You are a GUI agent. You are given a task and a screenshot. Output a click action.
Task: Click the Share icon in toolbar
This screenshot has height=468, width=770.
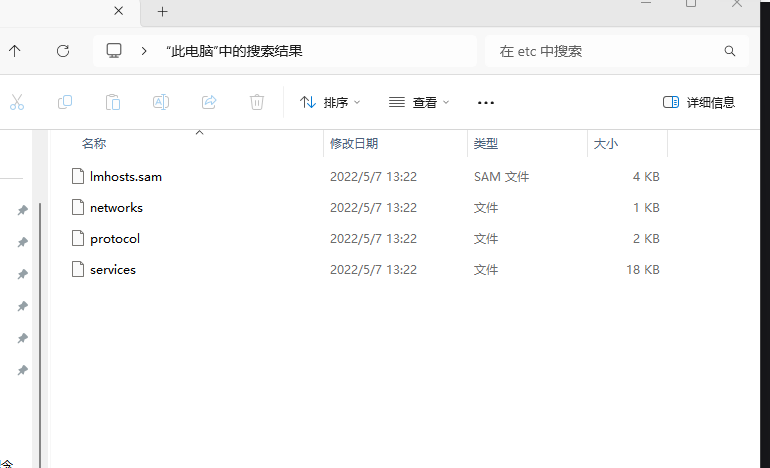(x=209, y=102)
